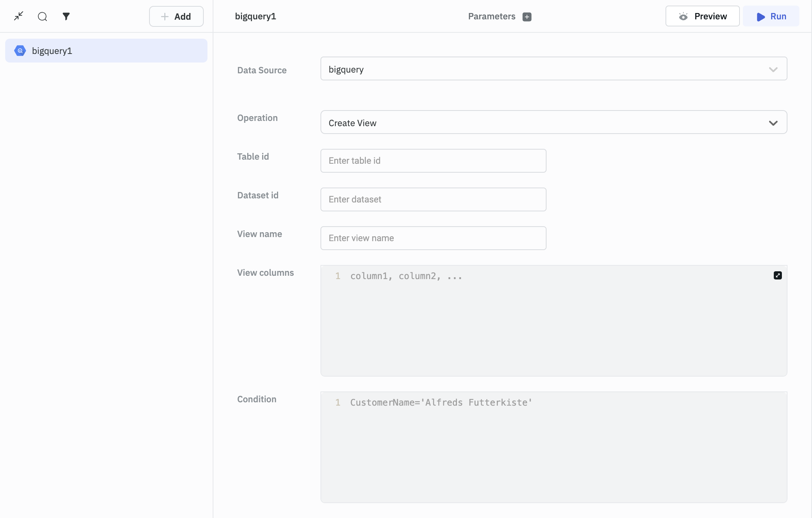
Task: Collapse the query panel with arrows icon
Action: coord(19,16)
